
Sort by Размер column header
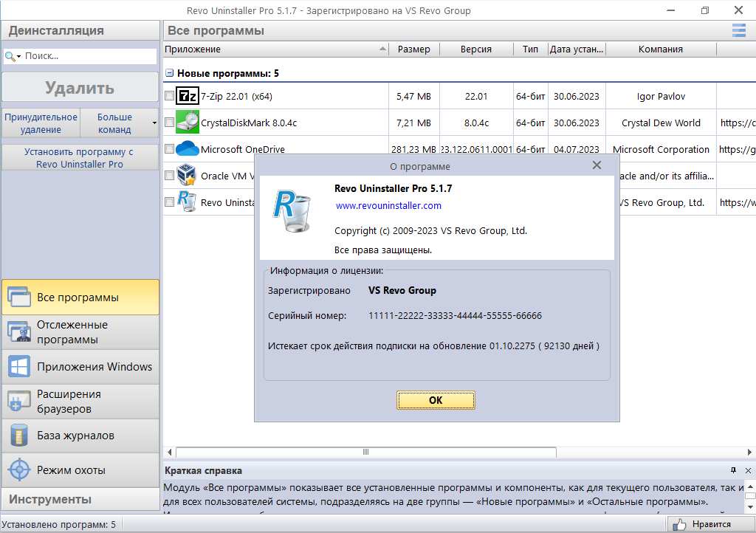(x=414, y=49)
